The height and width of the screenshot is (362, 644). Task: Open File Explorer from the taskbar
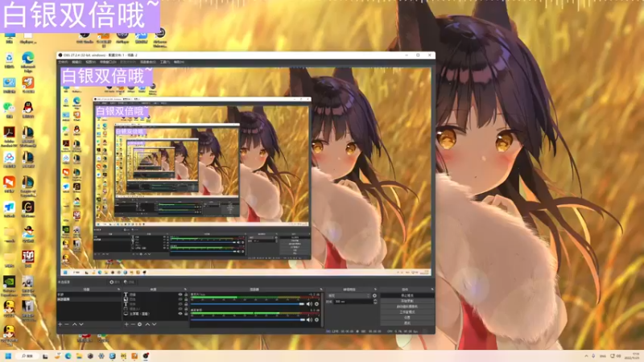tap(79, 356)
